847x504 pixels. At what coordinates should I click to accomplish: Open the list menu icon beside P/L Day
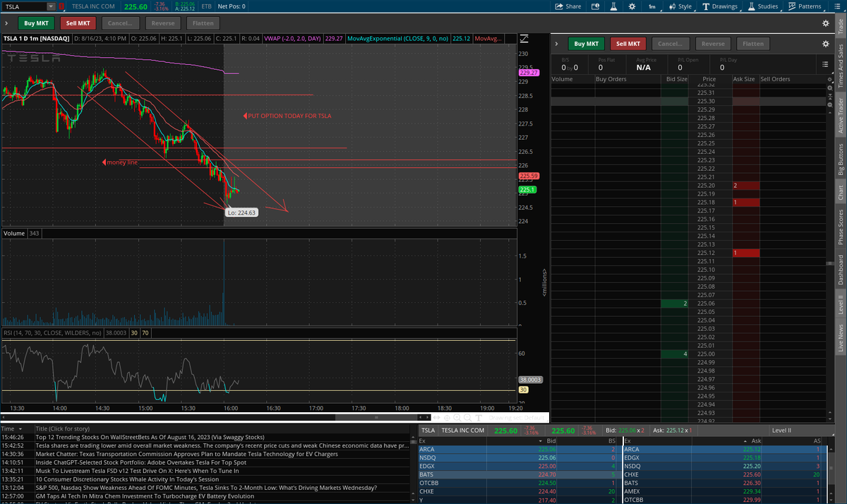pos(825,64)
